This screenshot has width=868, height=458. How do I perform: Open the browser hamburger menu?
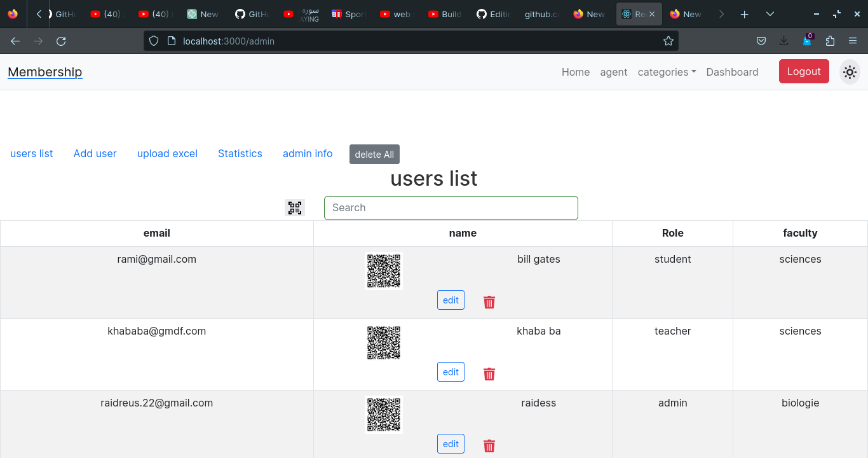click(x=853, y=41)
